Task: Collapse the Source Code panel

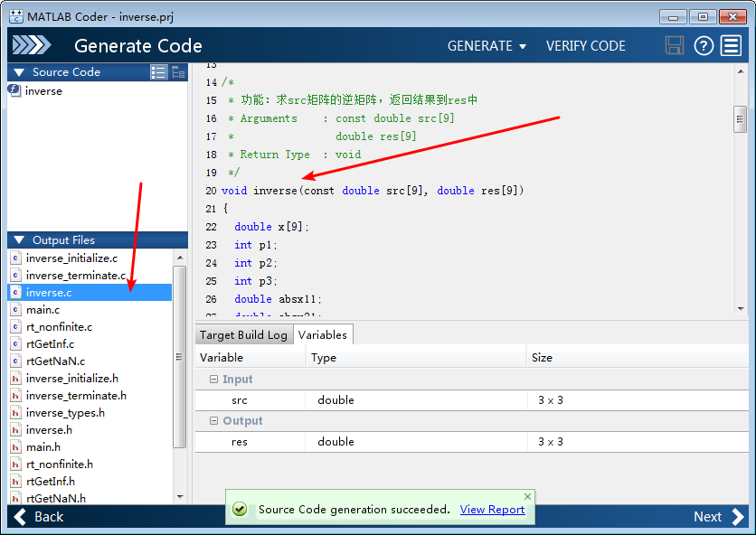Action: click(x=19, y=72)
